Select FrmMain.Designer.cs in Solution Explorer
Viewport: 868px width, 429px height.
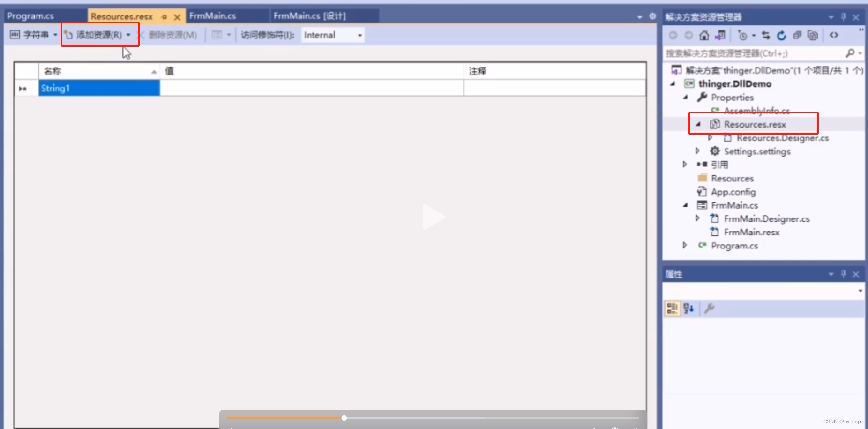(766, 218)
